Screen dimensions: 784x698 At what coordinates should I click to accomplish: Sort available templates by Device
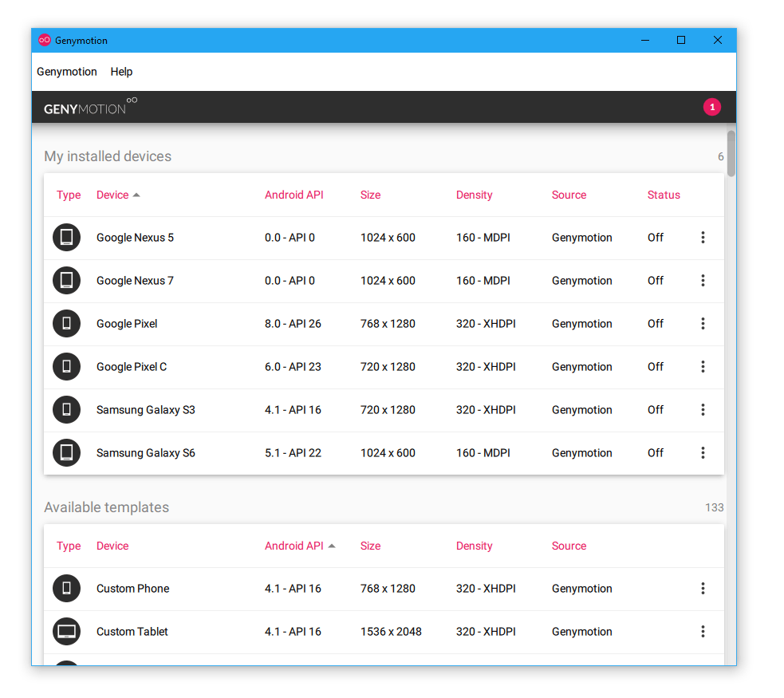[x=112, y=546]
